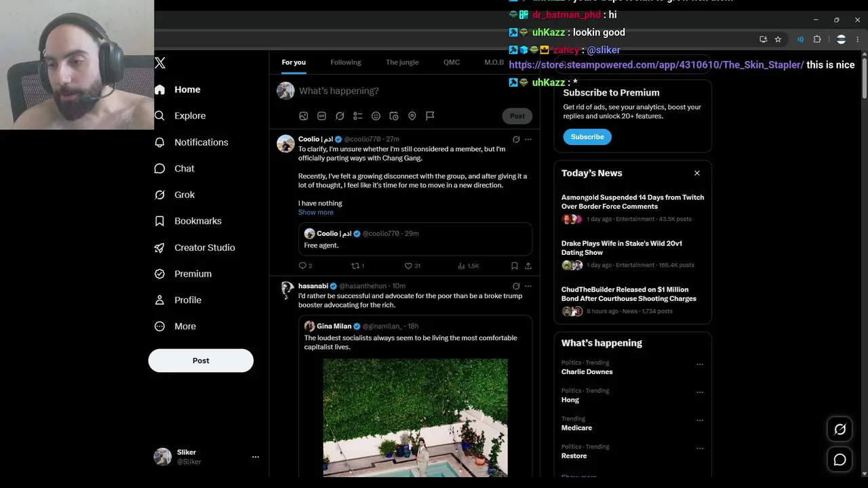Open the Profile person icon

click(160, 300)
